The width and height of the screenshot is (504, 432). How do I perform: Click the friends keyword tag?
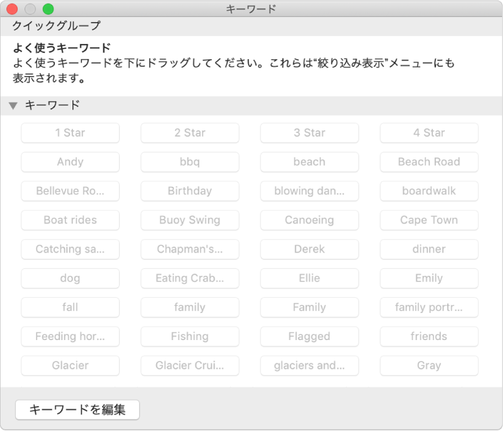[x=428, y=336]
